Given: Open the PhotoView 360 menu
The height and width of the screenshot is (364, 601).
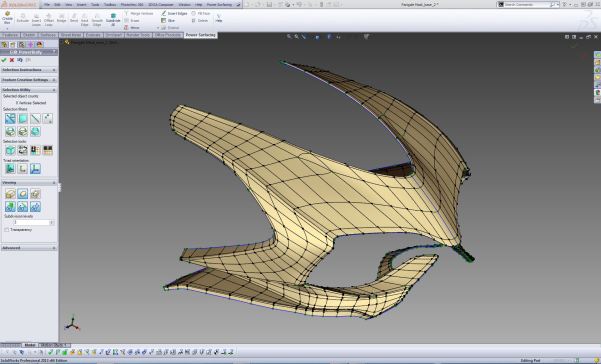Looking at the screenshot, I should [132, 5].
